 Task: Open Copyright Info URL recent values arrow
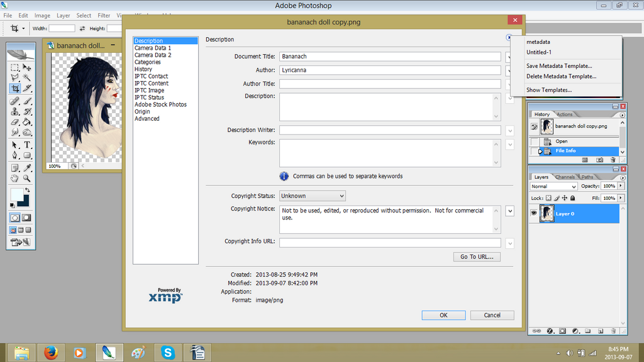point(509,244)
